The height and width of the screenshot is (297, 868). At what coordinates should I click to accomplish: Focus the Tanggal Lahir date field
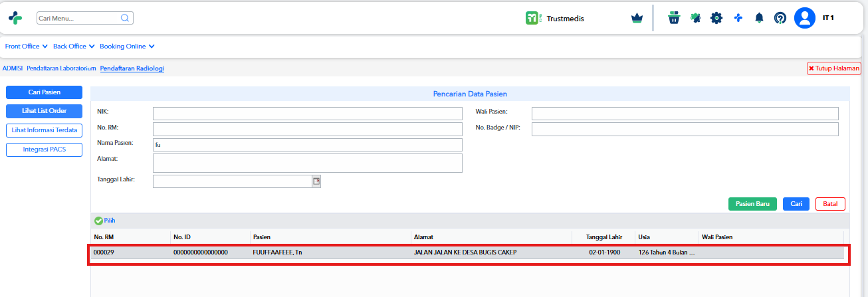coord(233,181)
